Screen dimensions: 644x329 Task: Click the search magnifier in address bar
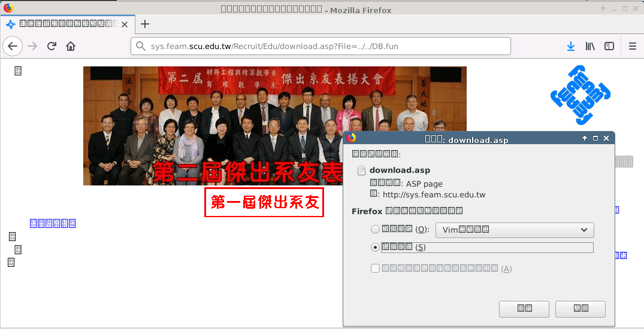(x=141, y=46)
